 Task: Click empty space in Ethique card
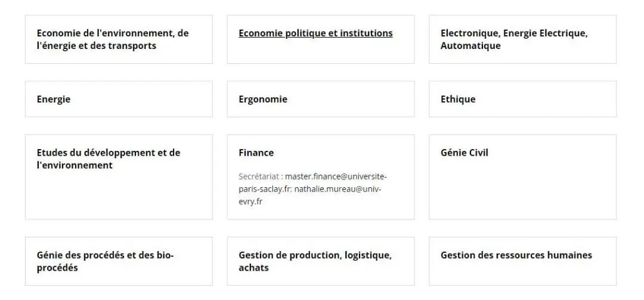coord(546,99)
